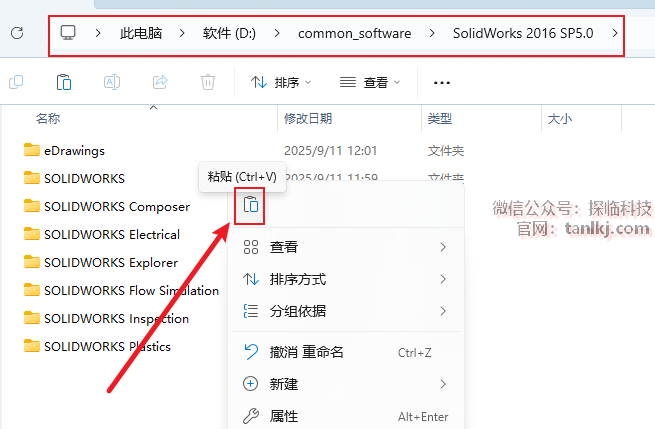655x429 pixels.
Task: Open the 新建 submenu
Action: 345,384
